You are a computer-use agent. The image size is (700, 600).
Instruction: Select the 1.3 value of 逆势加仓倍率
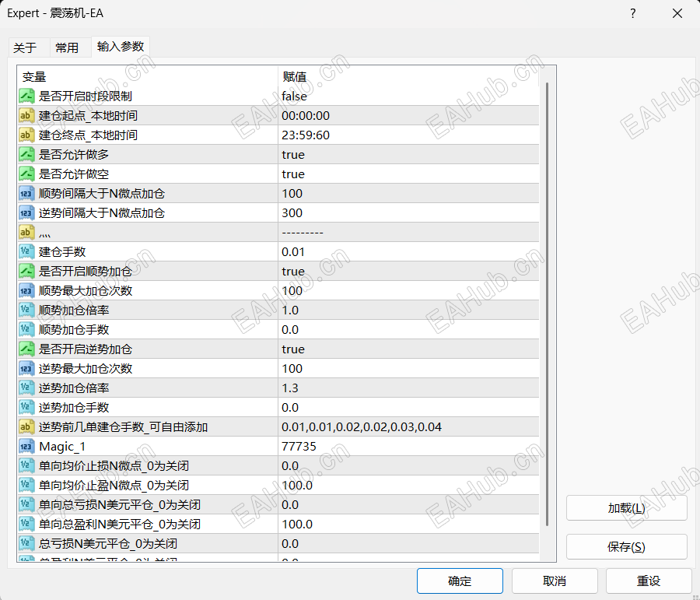click(x=290, y=388)
